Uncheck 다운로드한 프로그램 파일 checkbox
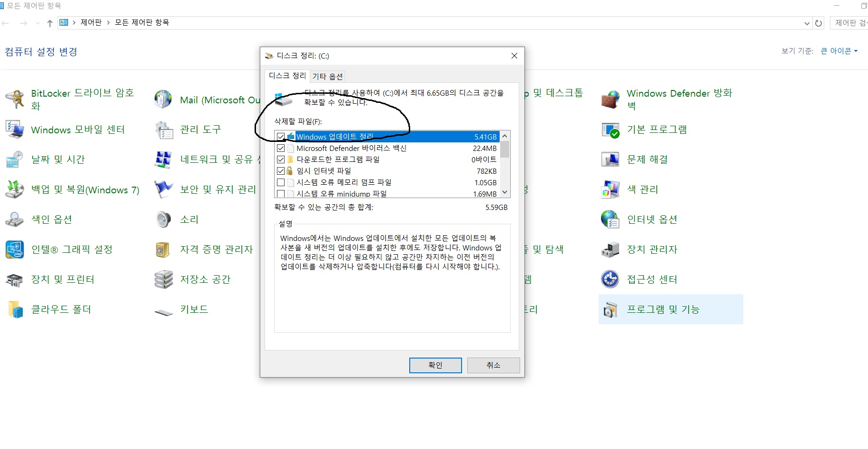This screenshot has height=449, width=868. (x=281, y=160)
